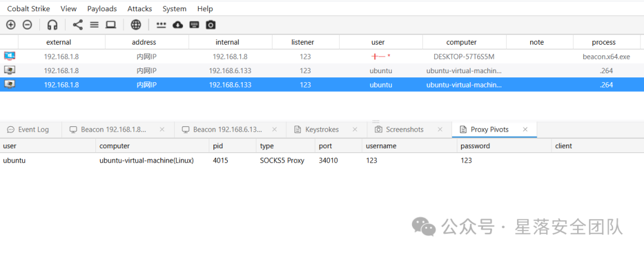Click the minus disconnect toolbar icon
Screen dimensions: 644x253
coord(27,25)
